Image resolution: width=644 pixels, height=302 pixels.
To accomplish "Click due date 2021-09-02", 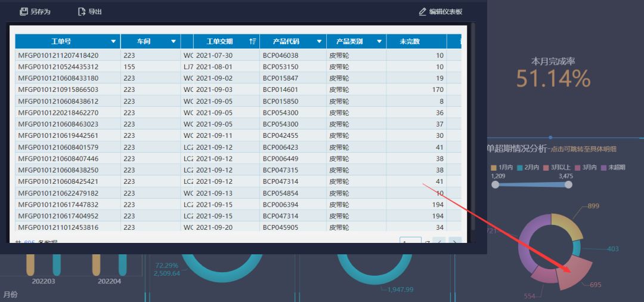I will click(x=214, y=78).
